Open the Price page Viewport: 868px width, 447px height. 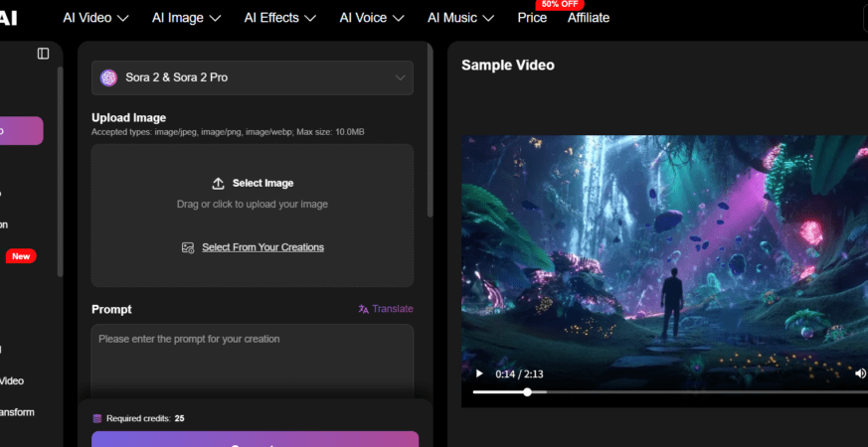click(532, 18)
